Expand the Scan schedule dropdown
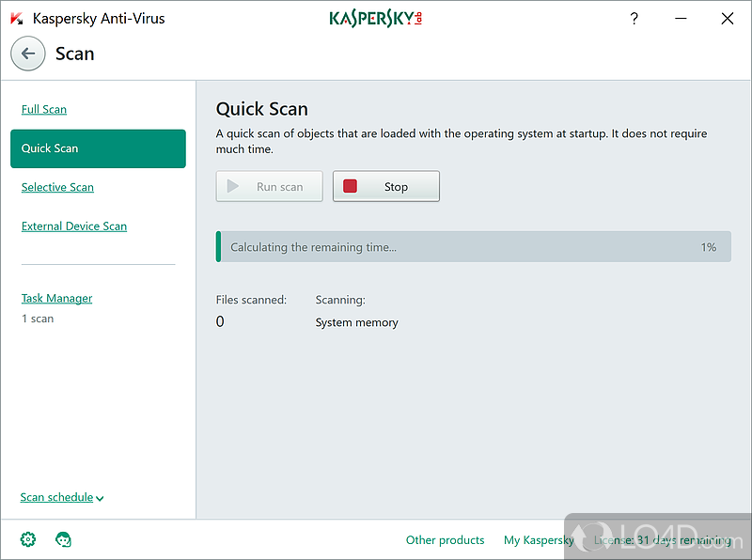The width and height of the screenshot is (752, 560). coord(62,498)
